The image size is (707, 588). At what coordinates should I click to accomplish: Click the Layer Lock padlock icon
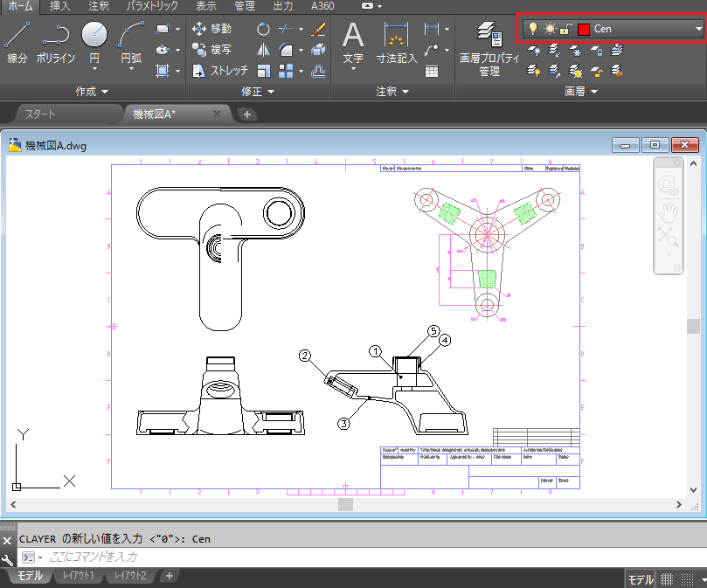pos(597,50)
